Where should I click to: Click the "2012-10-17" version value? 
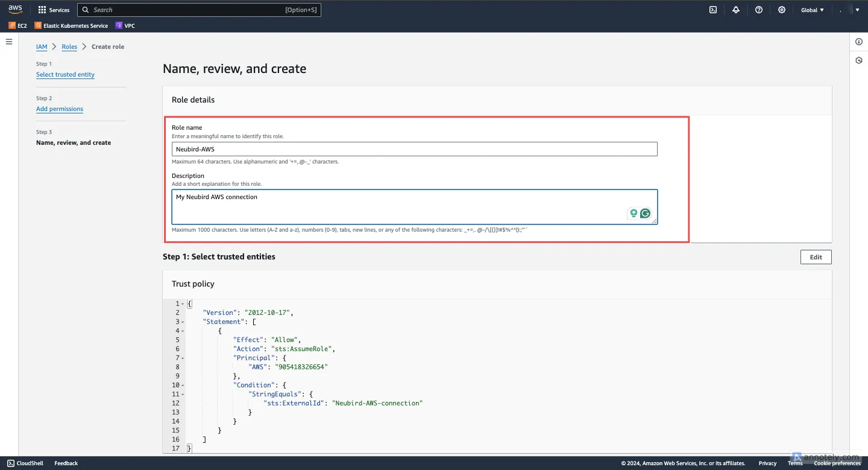(268, 313)
